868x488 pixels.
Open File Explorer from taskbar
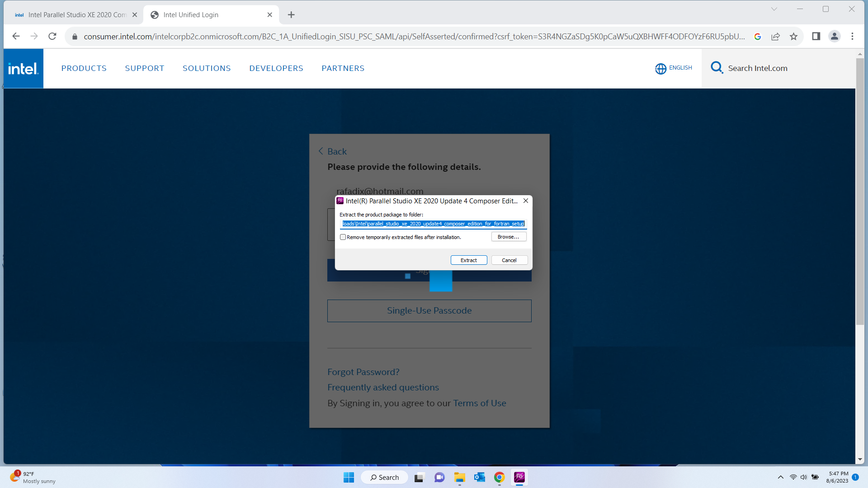(459, 477)
